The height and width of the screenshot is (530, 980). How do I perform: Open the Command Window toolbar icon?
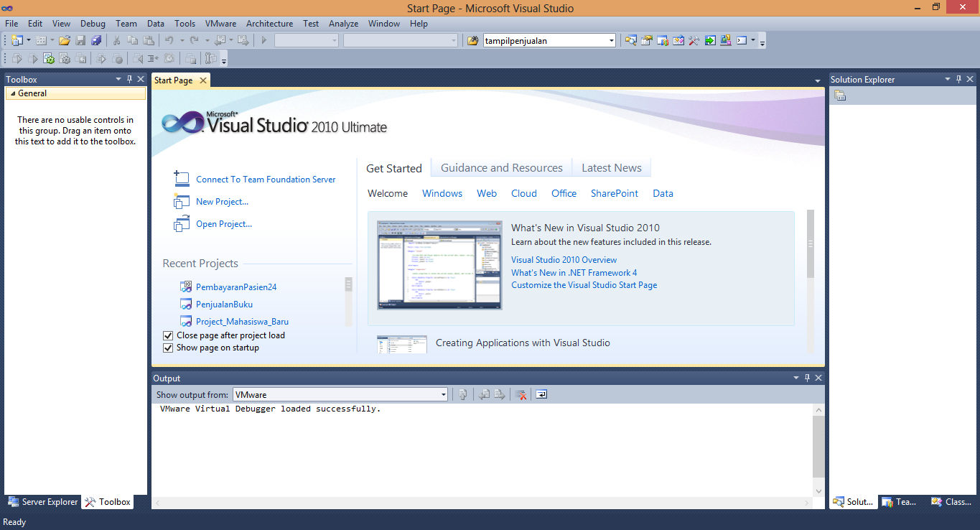742,40
